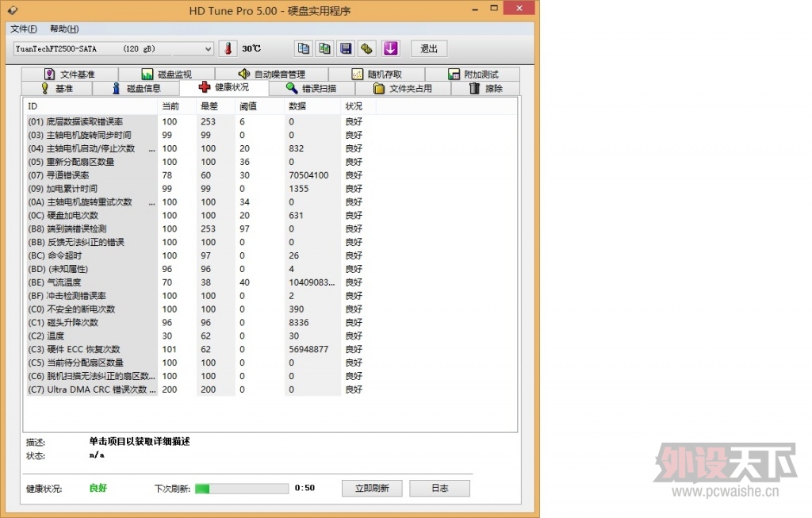Click the copy info to clipboard icon

(x=303, y=48)
